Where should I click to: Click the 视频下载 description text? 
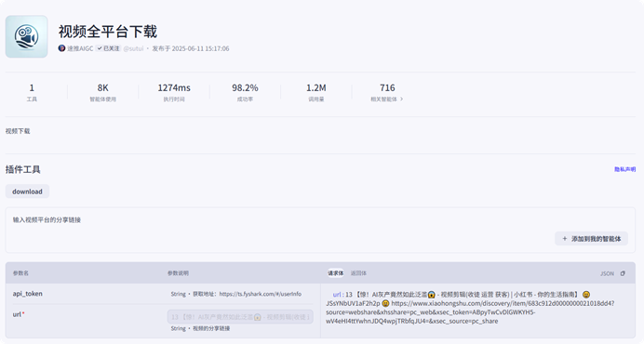18,131
